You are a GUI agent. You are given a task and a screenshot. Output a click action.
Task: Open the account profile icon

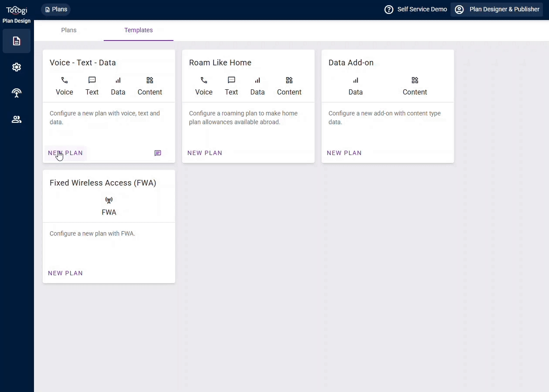[459, 10]
